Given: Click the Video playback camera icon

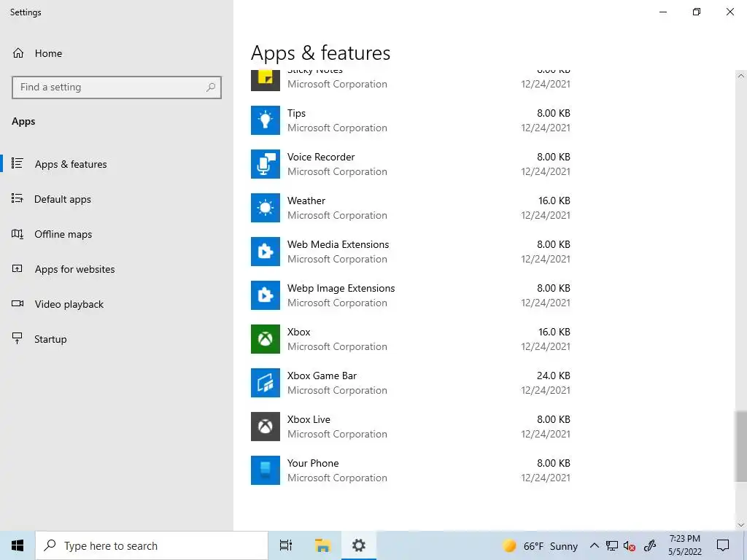Looking at the screenshot, I should coord(18,303).
